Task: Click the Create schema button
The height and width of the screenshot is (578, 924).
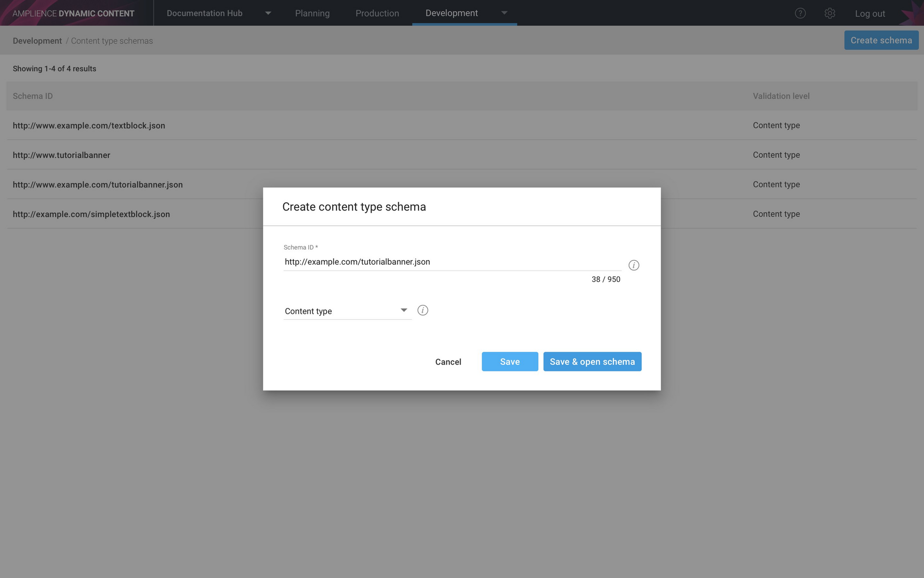Action: click(x=881, y=40)
